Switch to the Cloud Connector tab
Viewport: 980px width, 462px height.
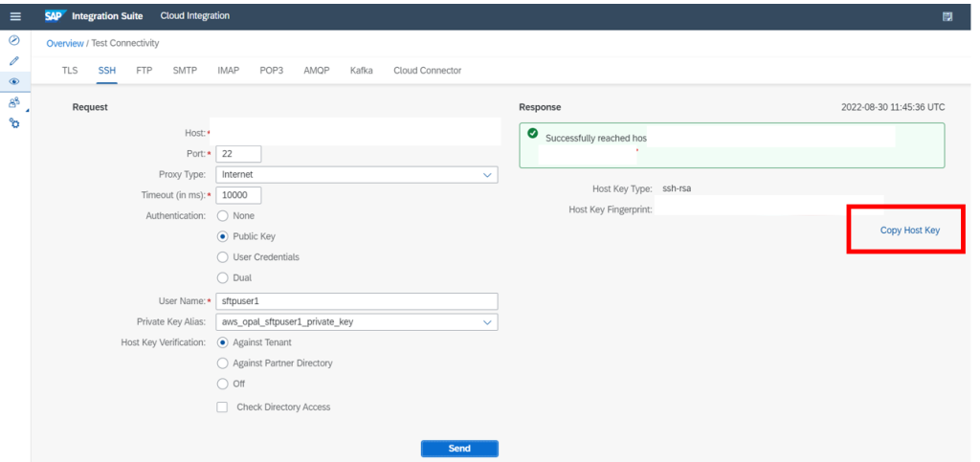point(428,71)
